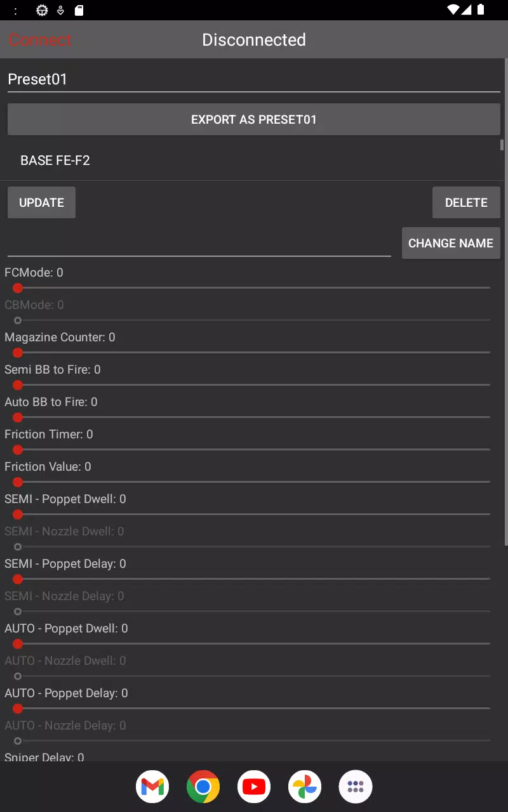Click the Friction Timer slider track

(x=254, y=450)
